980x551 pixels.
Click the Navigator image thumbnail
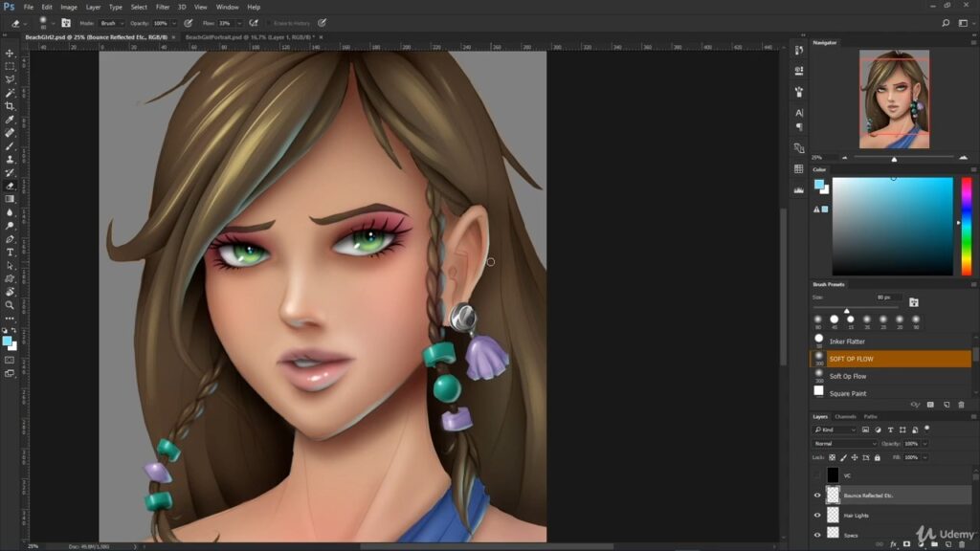894,99
